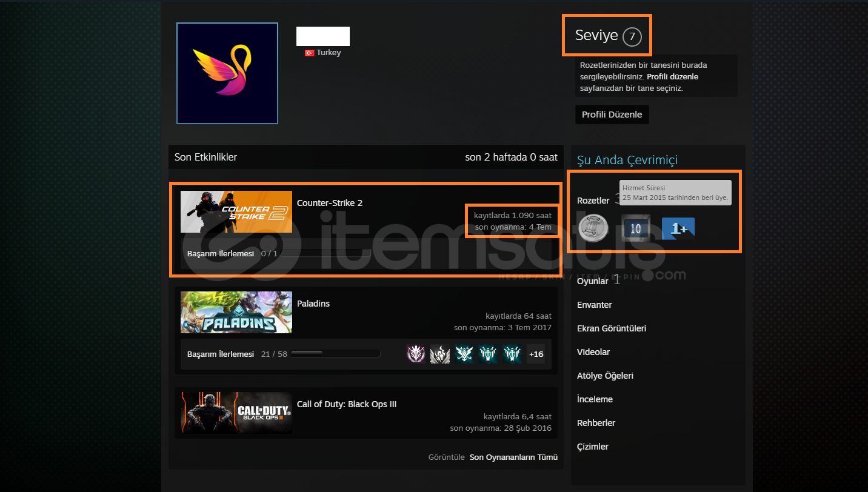
Task: Open the Envanter page
Action: [x=595, y=305]
